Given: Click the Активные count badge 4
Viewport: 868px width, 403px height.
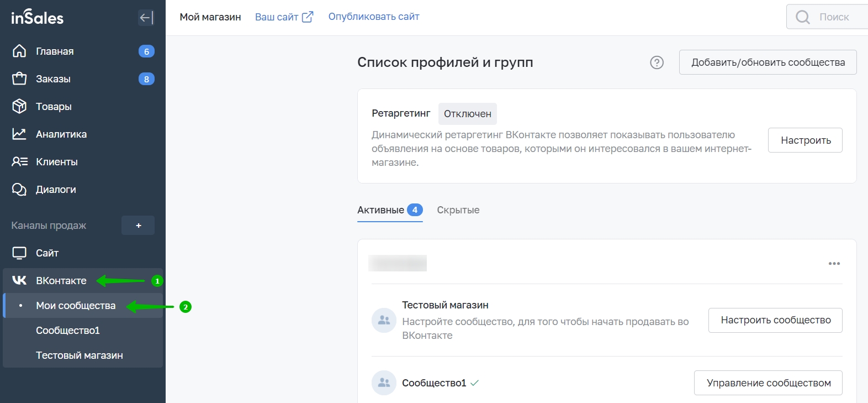Looking at the screenshot, I should click(x=415, y=210).
